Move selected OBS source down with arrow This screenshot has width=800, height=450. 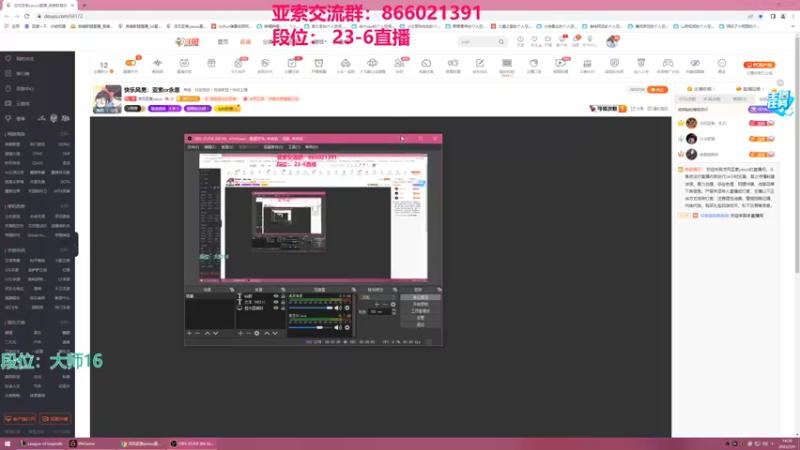click(275, 333)
